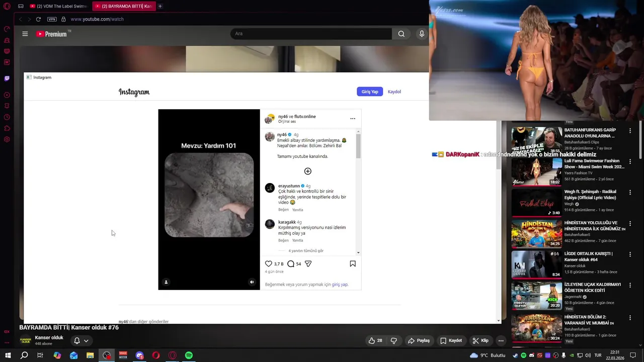Focus the YouTube 'Ara' search field

311,34
